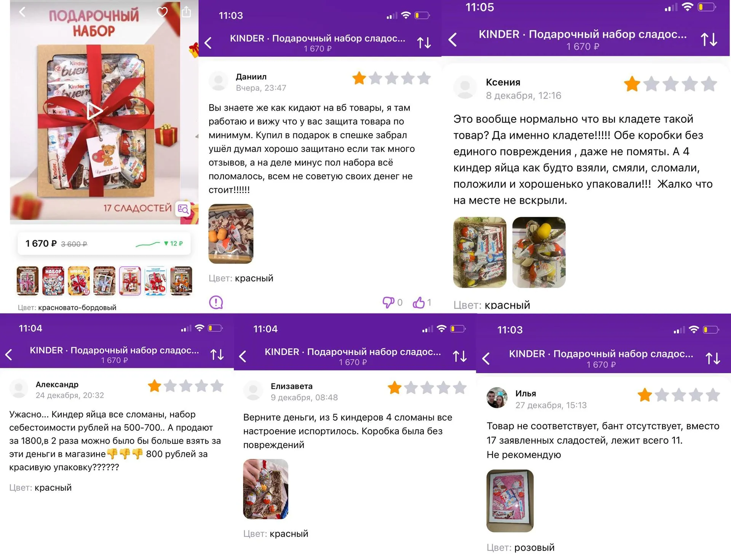The image size is (731, 560).
Task: Open the sort arrows in the Александр review header
Action: (x=217, y=355)
